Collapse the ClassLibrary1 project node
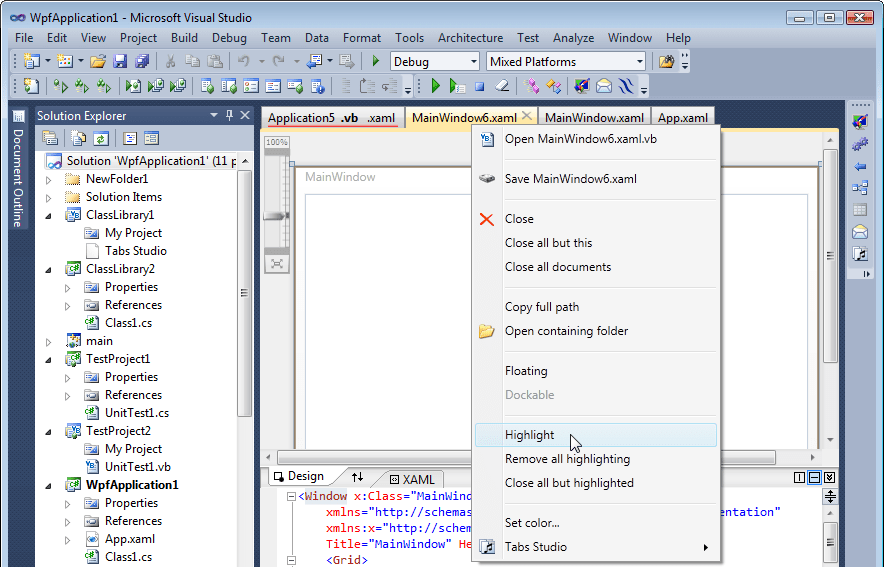This screenshot has height=567, width=884. tap(48, 215)
